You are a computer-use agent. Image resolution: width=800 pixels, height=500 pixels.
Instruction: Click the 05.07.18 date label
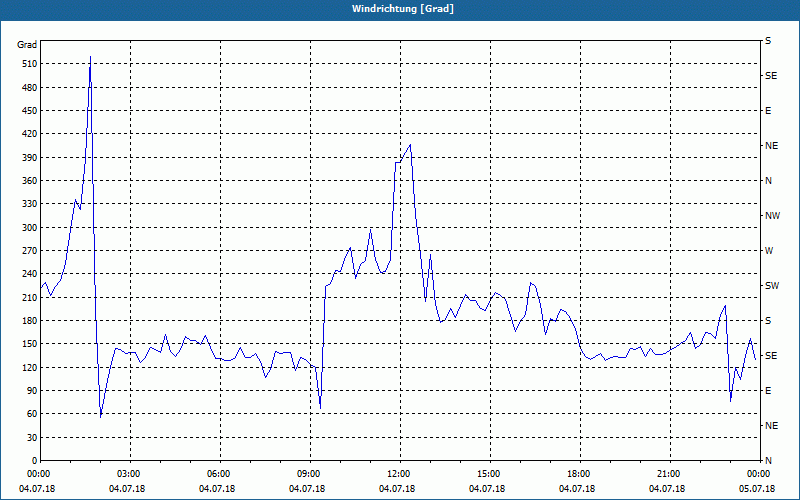(x=757, y=489)
